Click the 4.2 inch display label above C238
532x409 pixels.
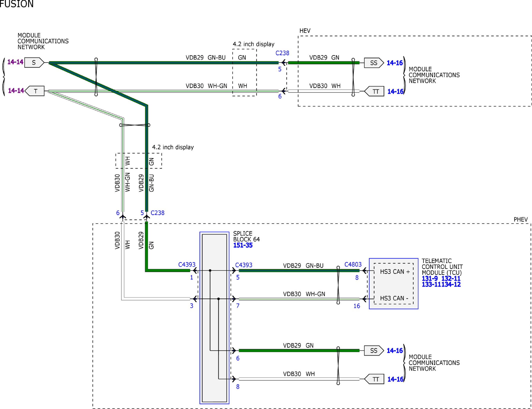click(x=254, y=44)
